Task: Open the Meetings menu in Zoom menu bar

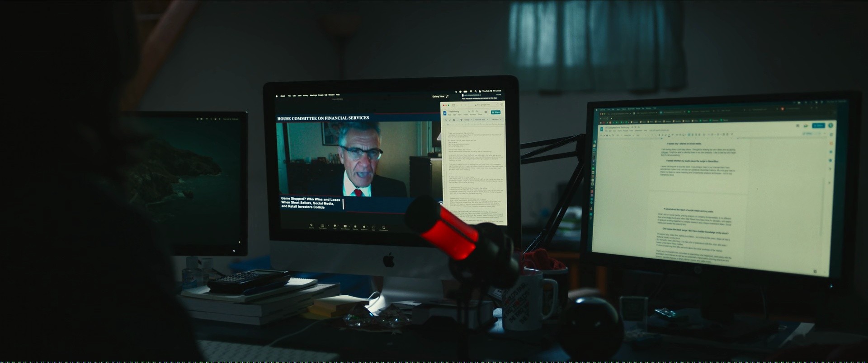Action: pos(313,95)
